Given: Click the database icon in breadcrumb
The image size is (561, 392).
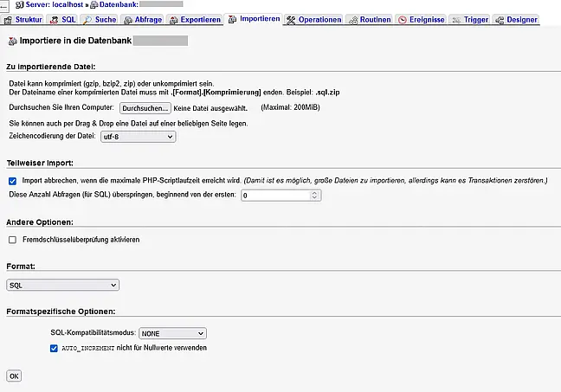Looking at the screenshot, I should (x=94, y=5).
